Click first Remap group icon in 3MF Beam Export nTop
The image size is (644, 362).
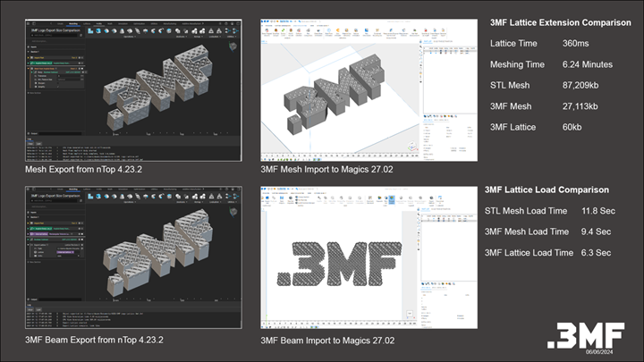195,197
